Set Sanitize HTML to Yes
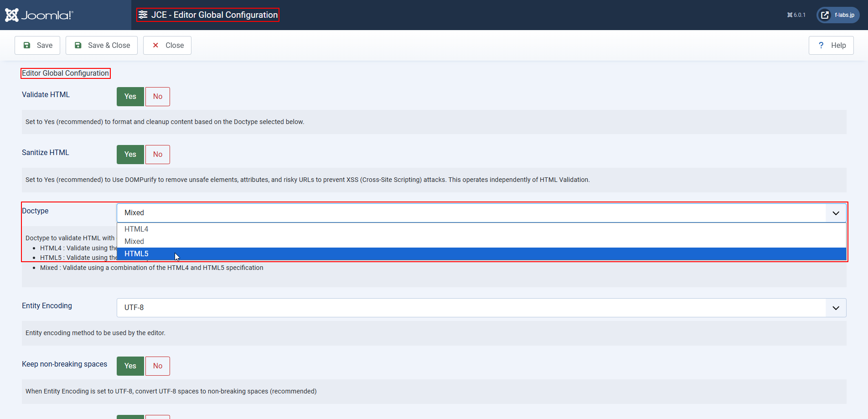 click(x=130, y=155)
